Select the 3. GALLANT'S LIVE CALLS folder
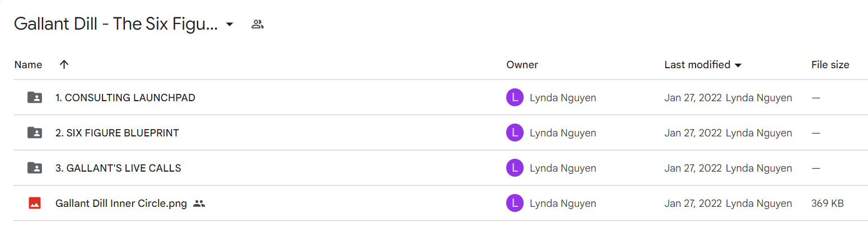Image resolution: width=868 pixels, height=227 pixels. coord(118,168)
